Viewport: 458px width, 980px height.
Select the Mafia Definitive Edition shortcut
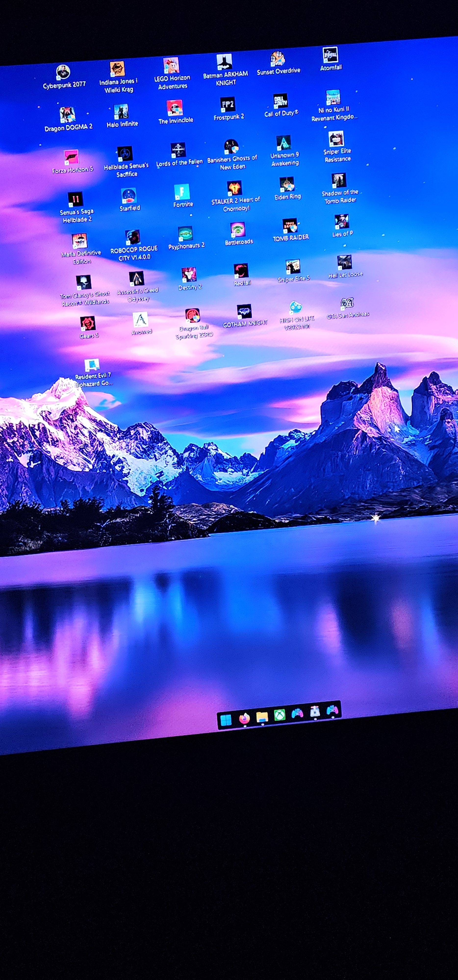click(x=80, y=241)
